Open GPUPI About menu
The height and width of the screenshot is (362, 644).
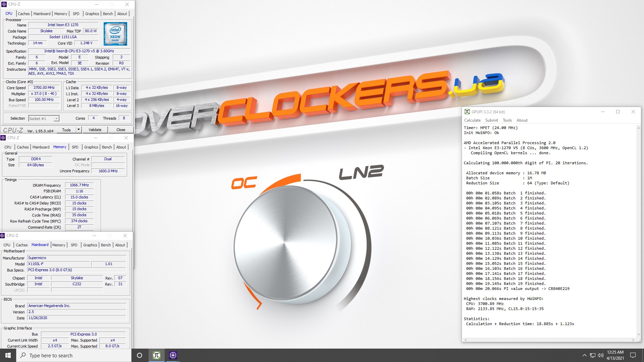click(x=522, y=120)
